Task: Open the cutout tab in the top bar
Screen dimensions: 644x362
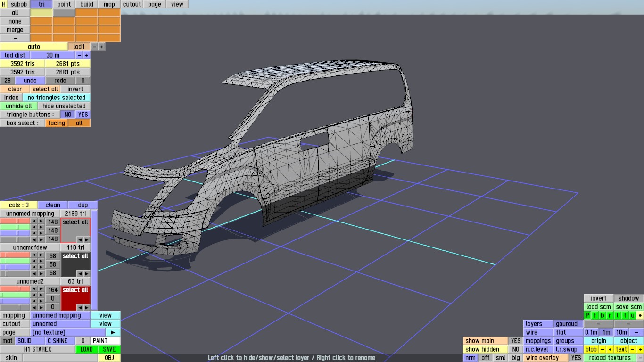Action: point(132,4)
